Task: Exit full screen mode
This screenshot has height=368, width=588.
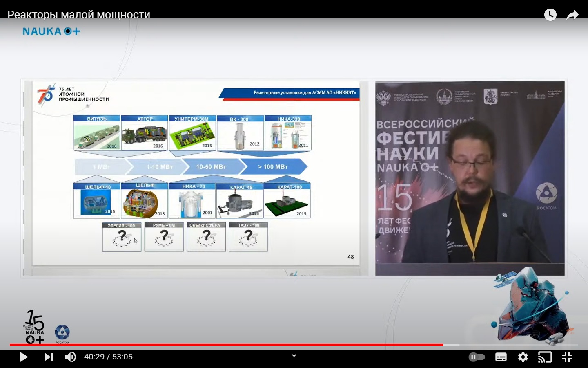Action: [x=567, y=357]
